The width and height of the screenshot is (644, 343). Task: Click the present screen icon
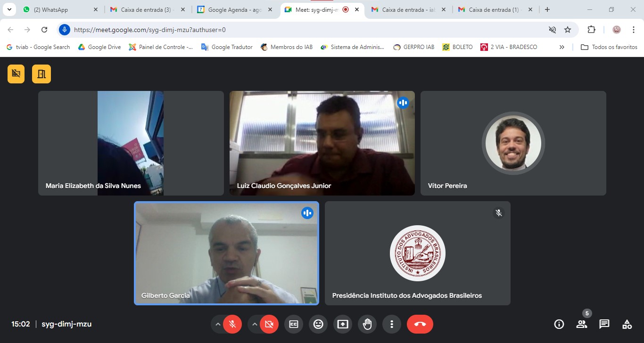pos(343,324)
